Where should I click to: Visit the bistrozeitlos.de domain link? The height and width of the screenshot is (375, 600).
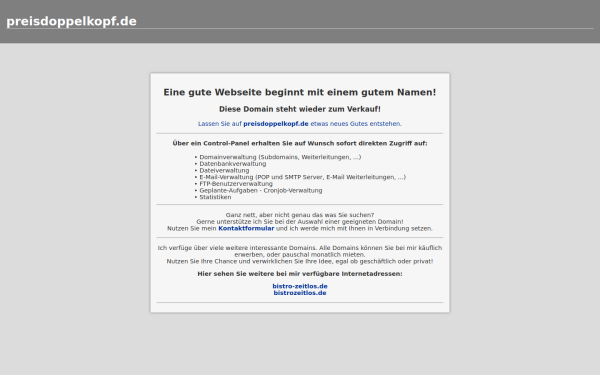pyautogui.click(x=300, y=293)
